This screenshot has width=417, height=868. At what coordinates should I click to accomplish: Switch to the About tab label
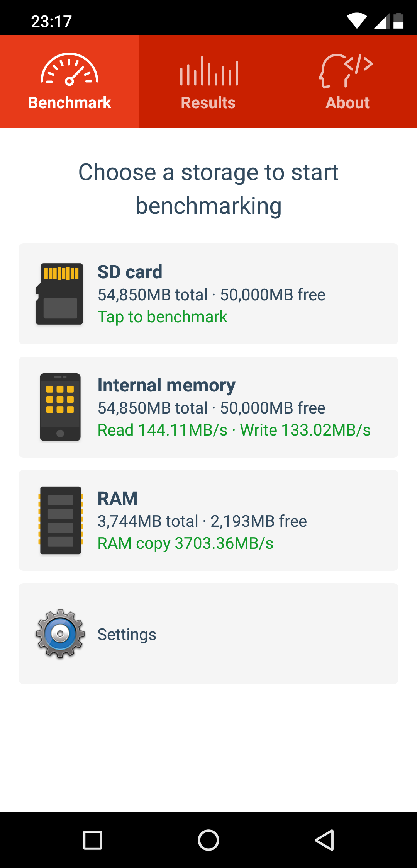pyautogui.click(x=347, y=103)
